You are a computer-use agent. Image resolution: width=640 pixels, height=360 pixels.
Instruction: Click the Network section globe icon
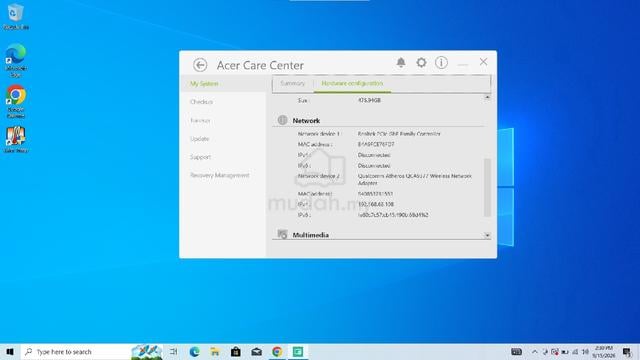(x=282, y=120)
